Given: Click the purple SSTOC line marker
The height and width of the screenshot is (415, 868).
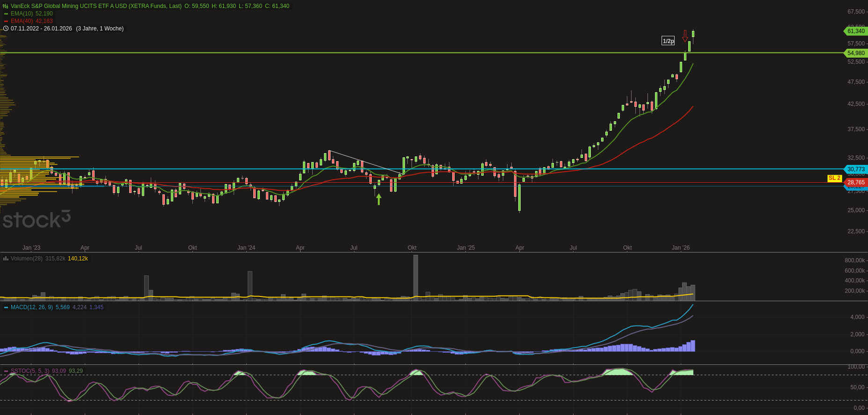Looking at the screenshot, I should (6, 371).
